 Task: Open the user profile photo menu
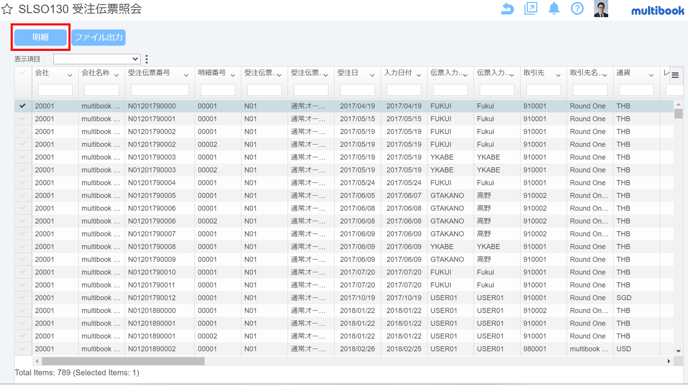[x=601, y=9]
